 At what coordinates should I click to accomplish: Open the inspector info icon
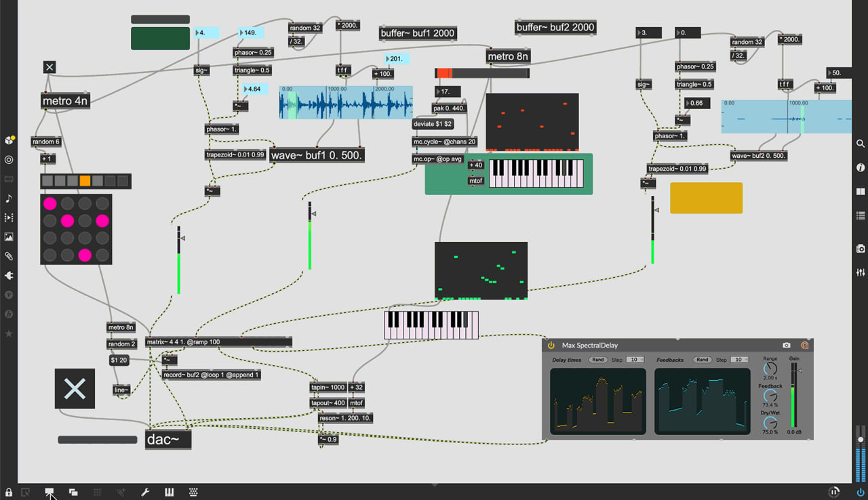click(x=861, y=167)
